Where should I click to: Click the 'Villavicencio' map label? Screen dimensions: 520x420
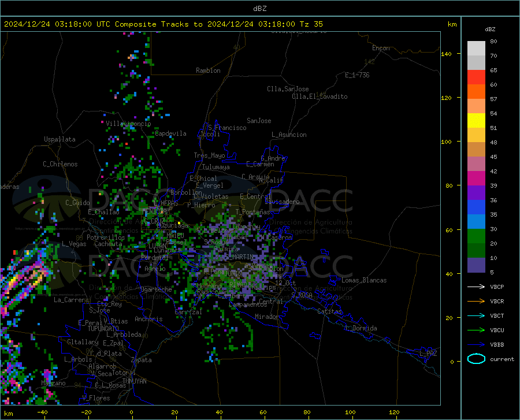click(128, 124)
